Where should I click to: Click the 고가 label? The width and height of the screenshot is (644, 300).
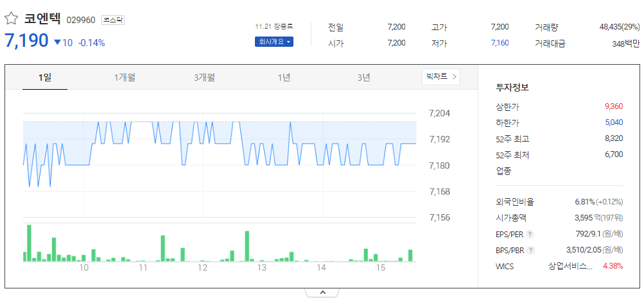[439, 28]
